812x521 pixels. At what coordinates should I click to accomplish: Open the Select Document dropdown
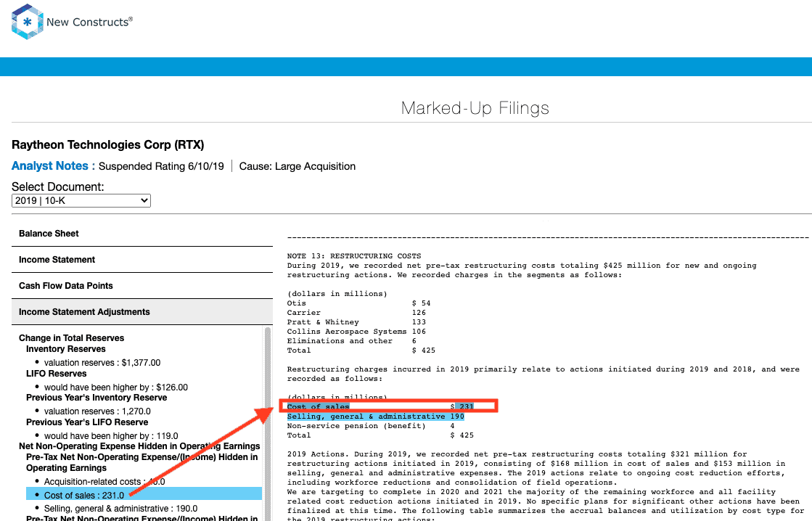[x=81, y=200]
